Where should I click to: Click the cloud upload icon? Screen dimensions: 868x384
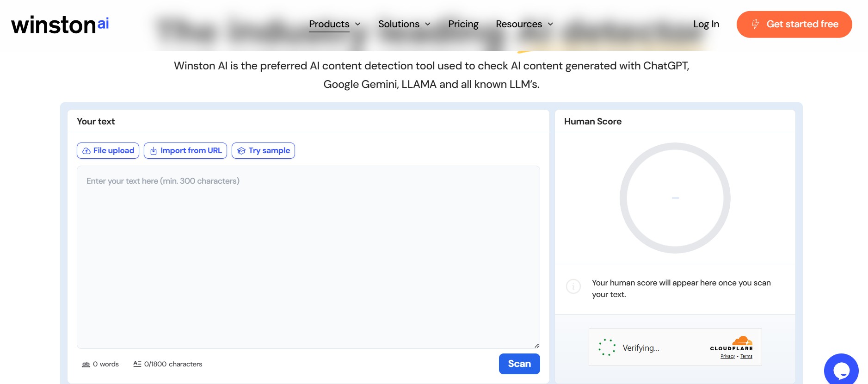86,151
